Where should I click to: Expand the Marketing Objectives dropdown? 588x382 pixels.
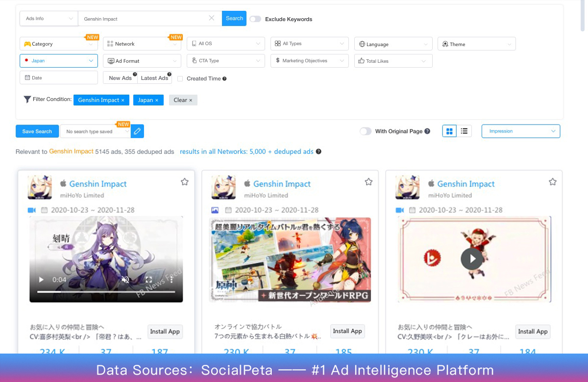click(309, 61)
